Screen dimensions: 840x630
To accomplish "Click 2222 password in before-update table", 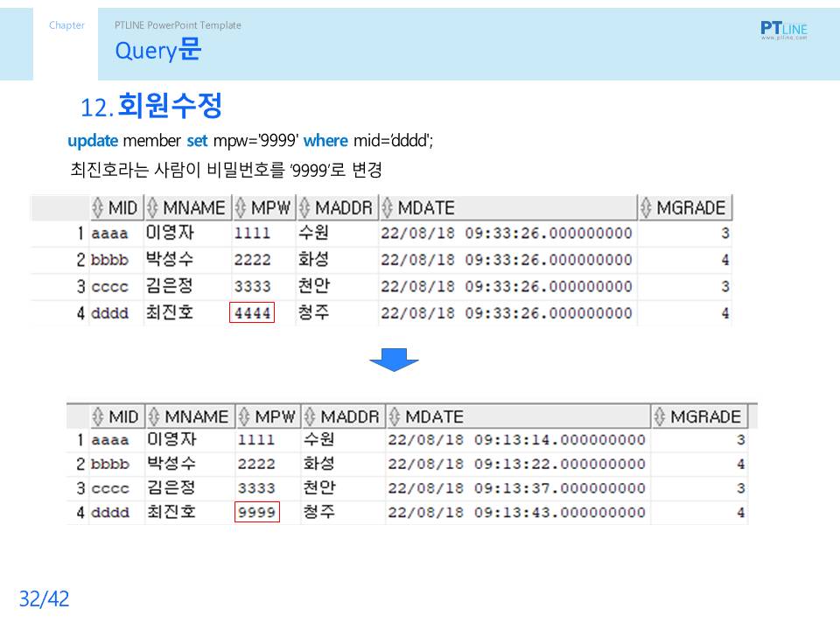I will click(x=252, y=260).
